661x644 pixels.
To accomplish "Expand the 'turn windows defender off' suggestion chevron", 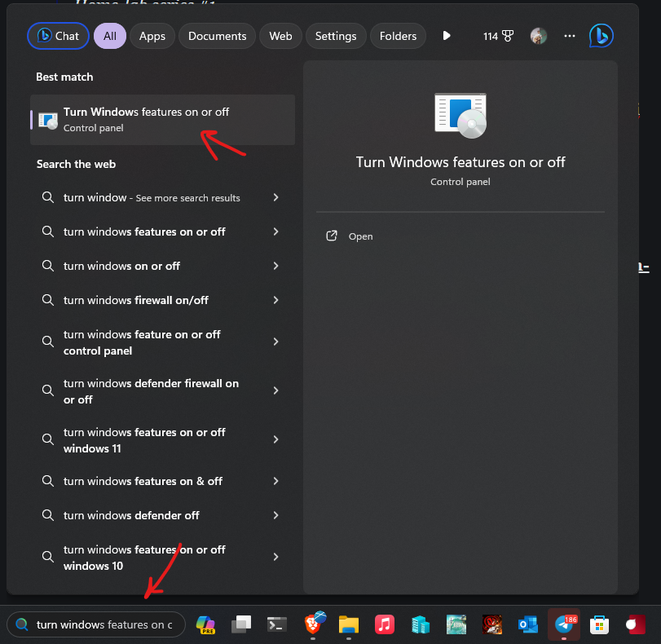I will click(x=275, y=515).
